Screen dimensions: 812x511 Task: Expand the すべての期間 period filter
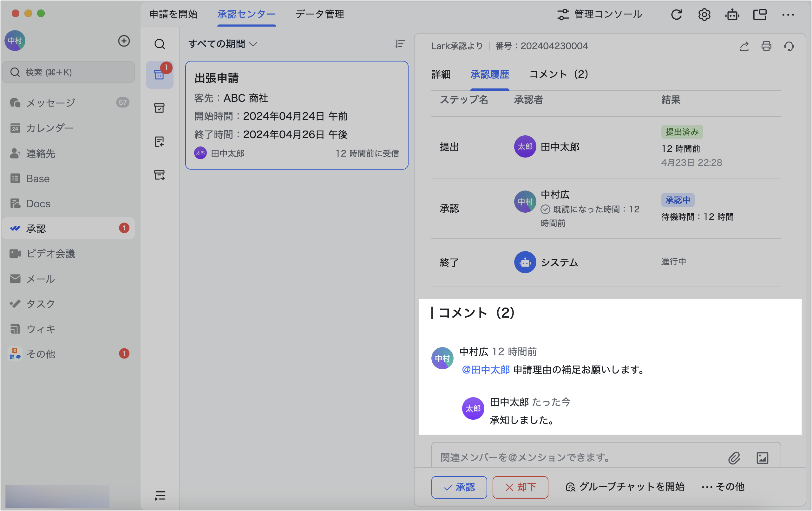tap(222, 44)
